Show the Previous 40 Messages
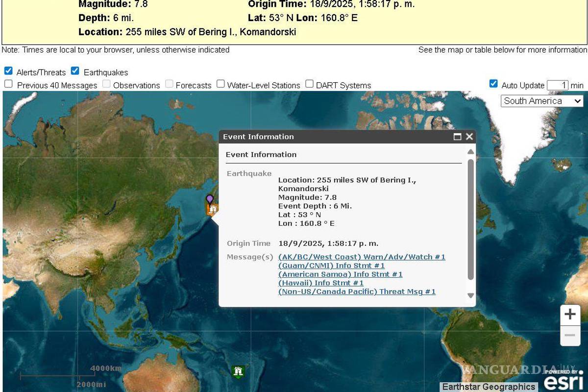Viewport: 588px width, 392px height. coord(8,84)
